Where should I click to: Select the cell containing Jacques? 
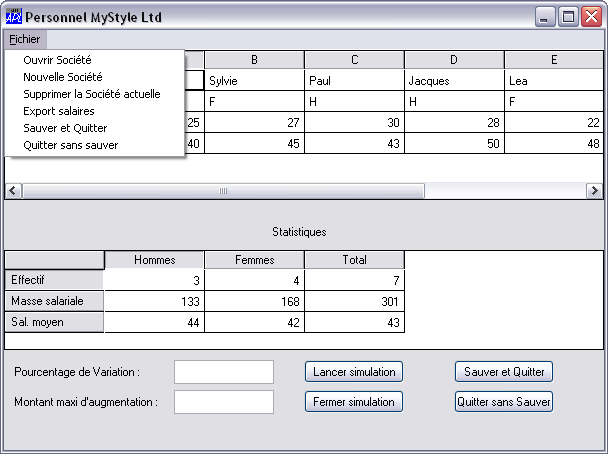[454, 81]
